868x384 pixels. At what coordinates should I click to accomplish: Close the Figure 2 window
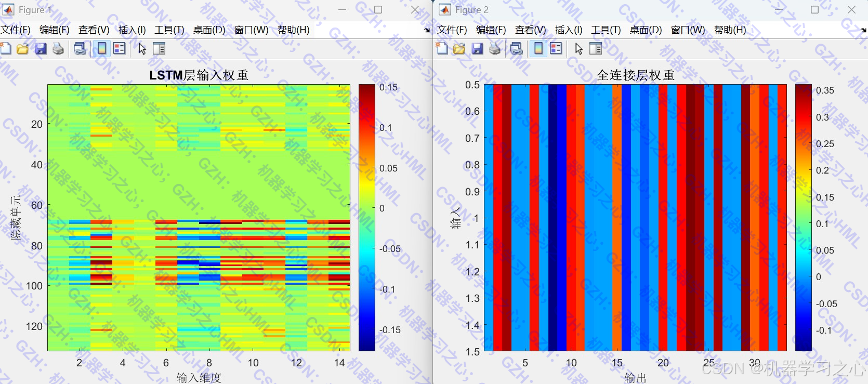pos(851,10)
